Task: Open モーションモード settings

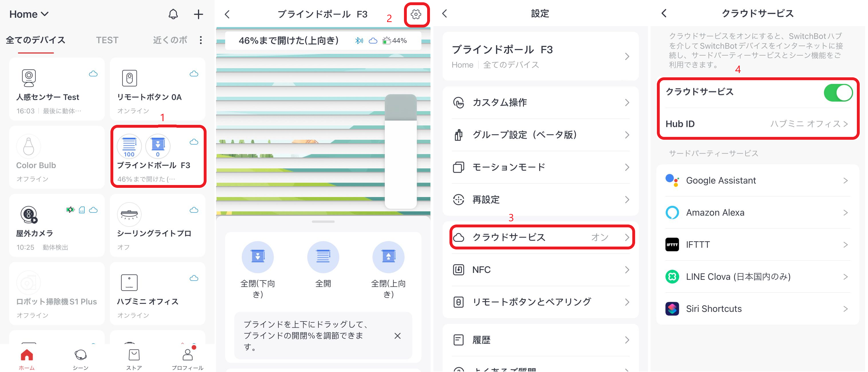Action: click(540, 167)
